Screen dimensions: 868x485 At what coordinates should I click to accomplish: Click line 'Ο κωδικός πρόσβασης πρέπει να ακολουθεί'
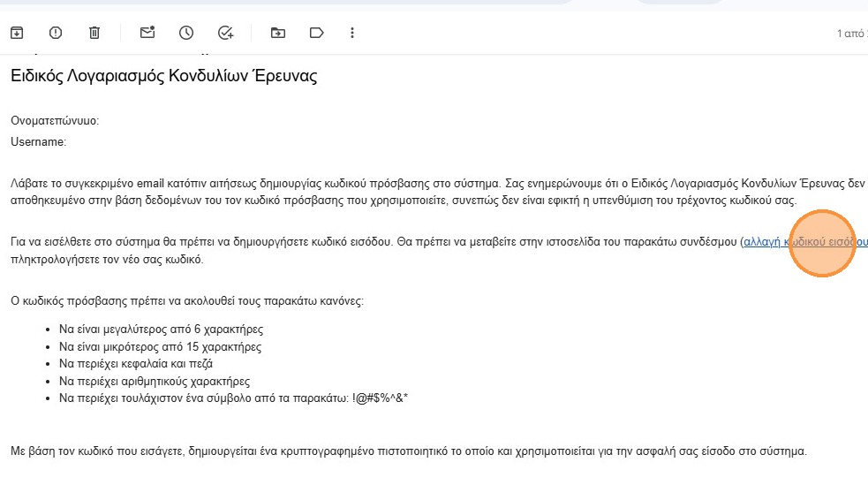(187, 301)
